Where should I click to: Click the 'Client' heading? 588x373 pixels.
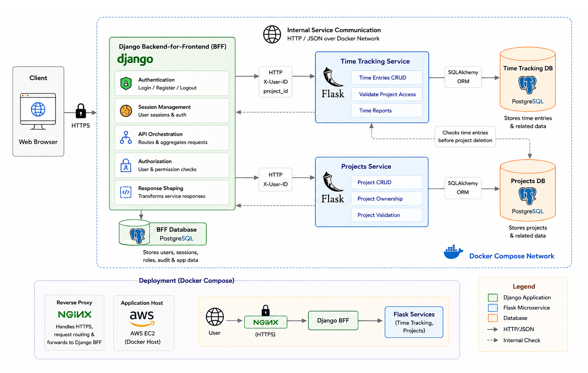pyautogui.click(x=38, y=78)
